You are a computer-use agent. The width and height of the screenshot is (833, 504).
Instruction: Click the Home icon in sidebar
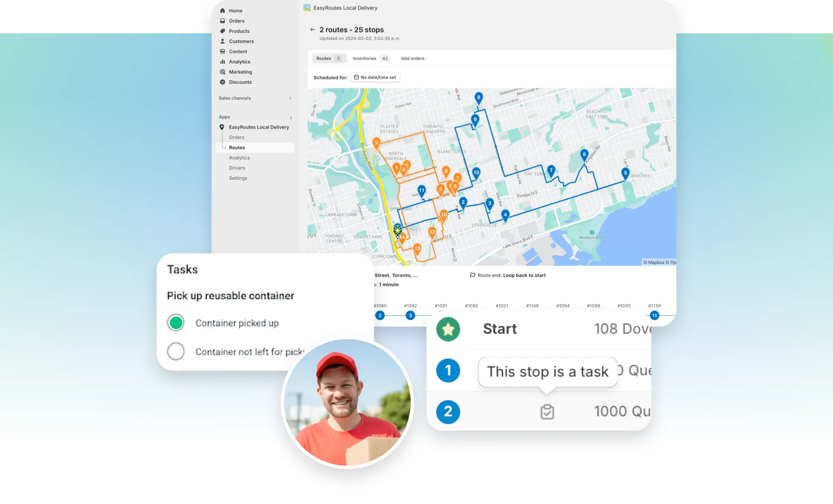(x=222, y=11)
